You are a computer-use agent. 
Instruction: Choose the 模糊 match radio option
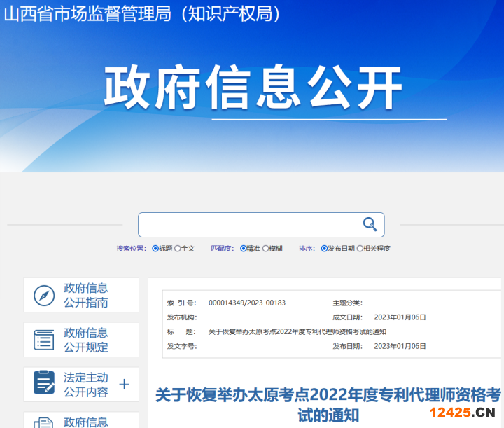tap(266, 249)
